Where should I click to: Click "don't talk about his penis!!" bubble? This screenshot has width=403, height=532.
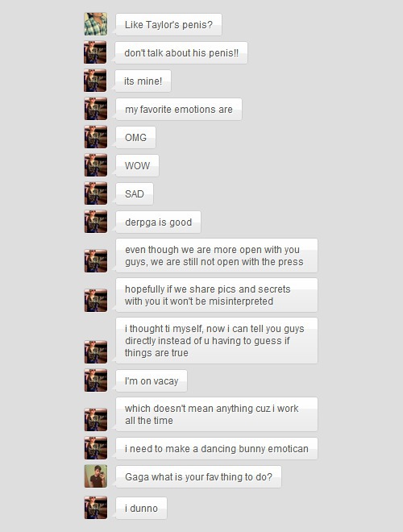pos(181,53)
